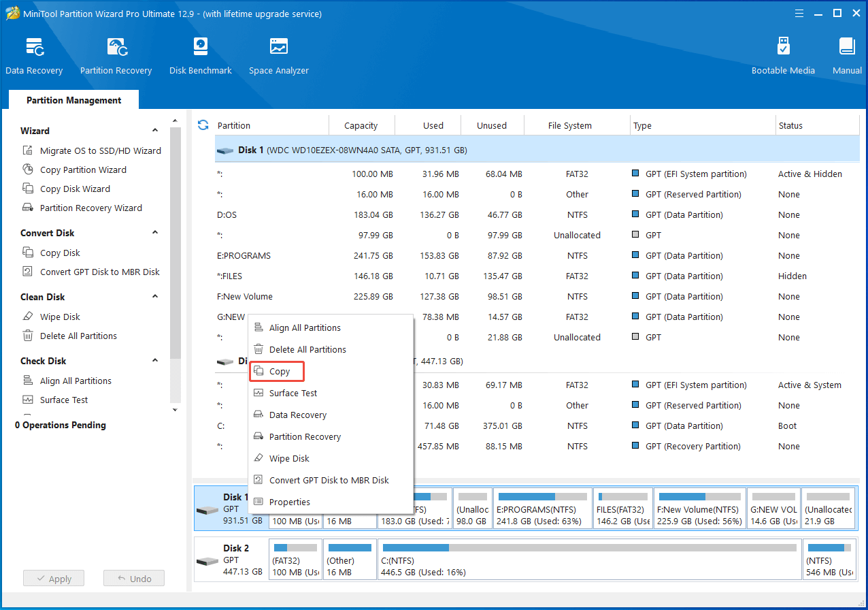Viewport: 868px width, 610px height.
Task: Click the hamburger menu icon in title bar
Action: [x=798, y=14]
